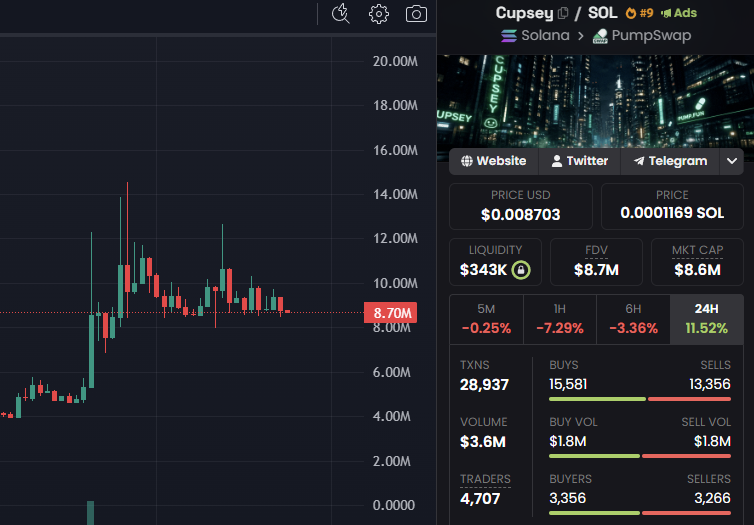Open the Website link button
754x525 pixels.
pos(494,161)
